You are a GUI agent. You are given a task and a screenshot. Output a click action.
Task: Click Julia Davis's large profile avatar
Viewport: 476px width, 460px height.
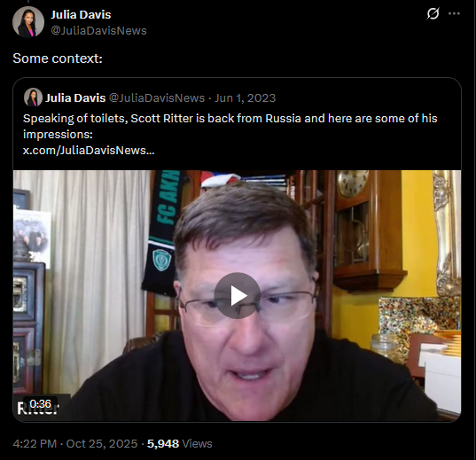[28, 22]
